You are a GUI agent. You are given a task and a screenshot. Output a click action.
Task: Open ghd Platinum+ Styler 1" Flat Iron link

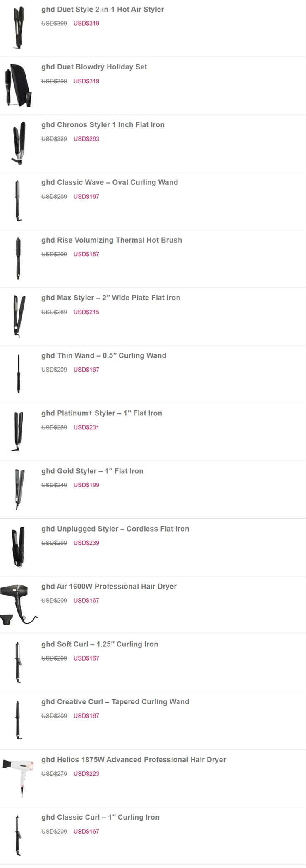102,413
